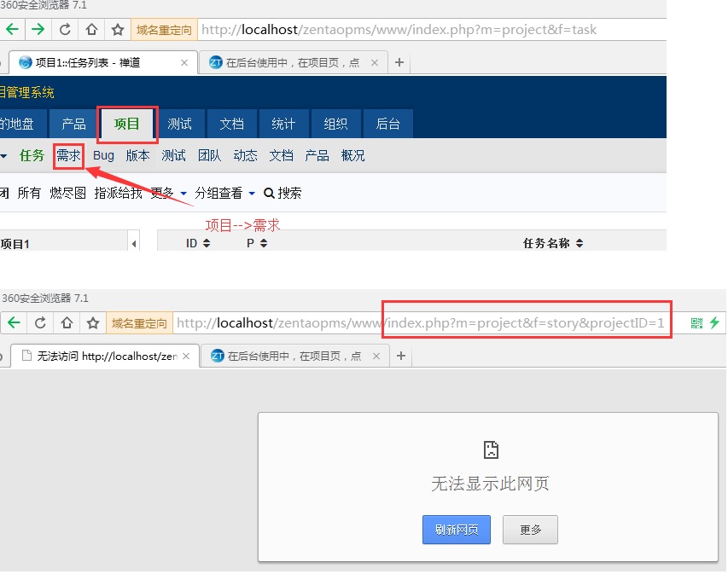Select 项目1 in side panel
Image resolution: width=728 pixels, height=574 pixels.
(15, 244)
